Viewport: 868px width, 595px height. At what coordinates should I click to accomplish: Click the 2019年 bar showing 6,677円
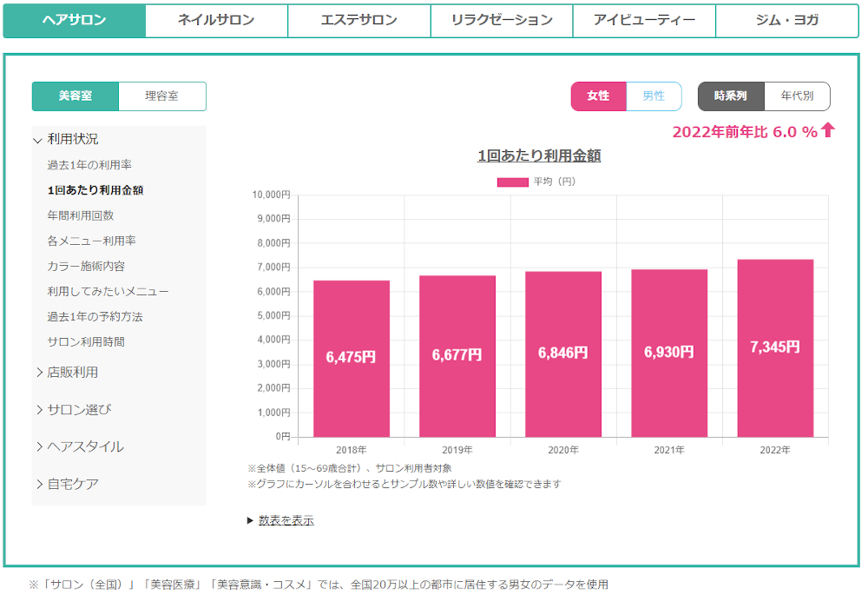point(457,356)
